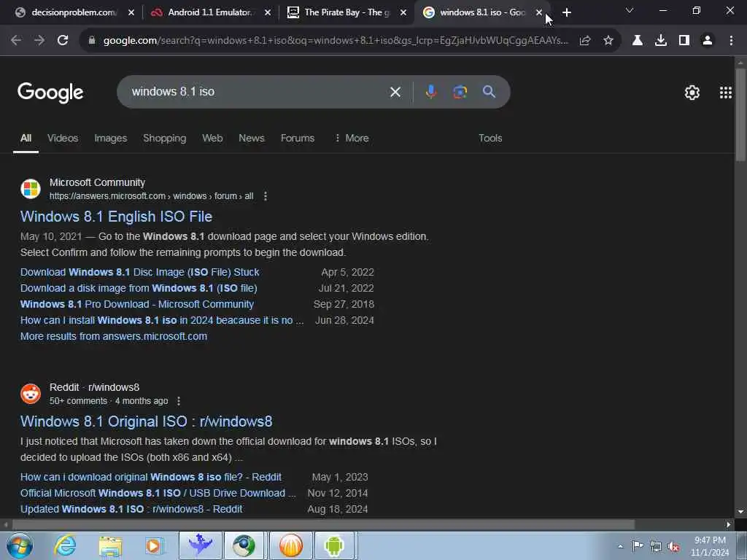Select the Shopping search filter
Image resolution: width=747 pixels, height=560 pixels.
[x=165, y=138]
